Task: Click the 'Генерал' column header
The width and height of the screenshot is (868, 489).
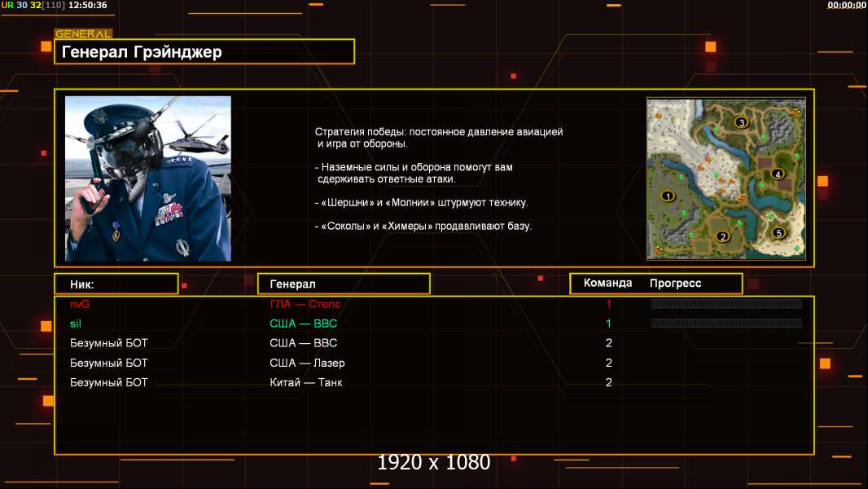Action: point(344,284)
